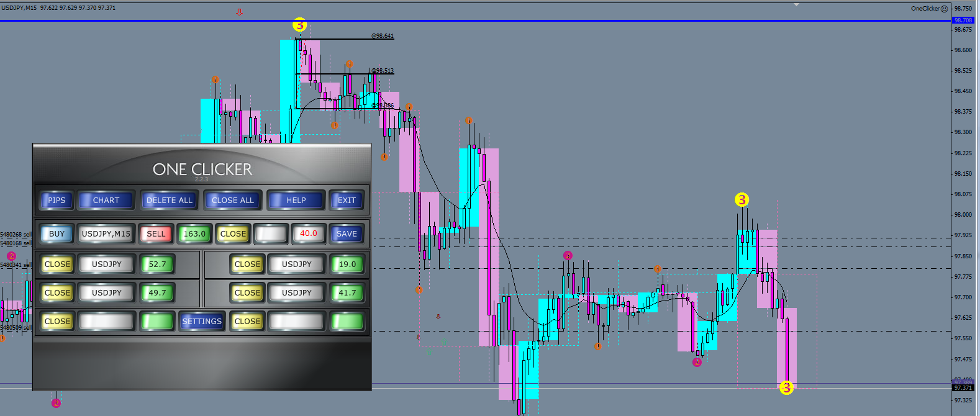
Task: Click the ONE CLICKER panel title
Action: pos(202,169)
